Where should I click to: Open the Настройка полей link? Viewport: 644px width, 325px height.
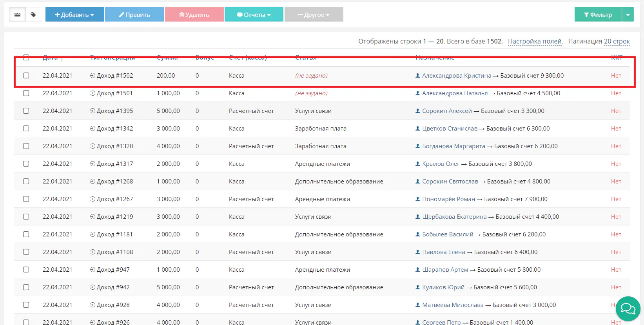coord(535,41)
